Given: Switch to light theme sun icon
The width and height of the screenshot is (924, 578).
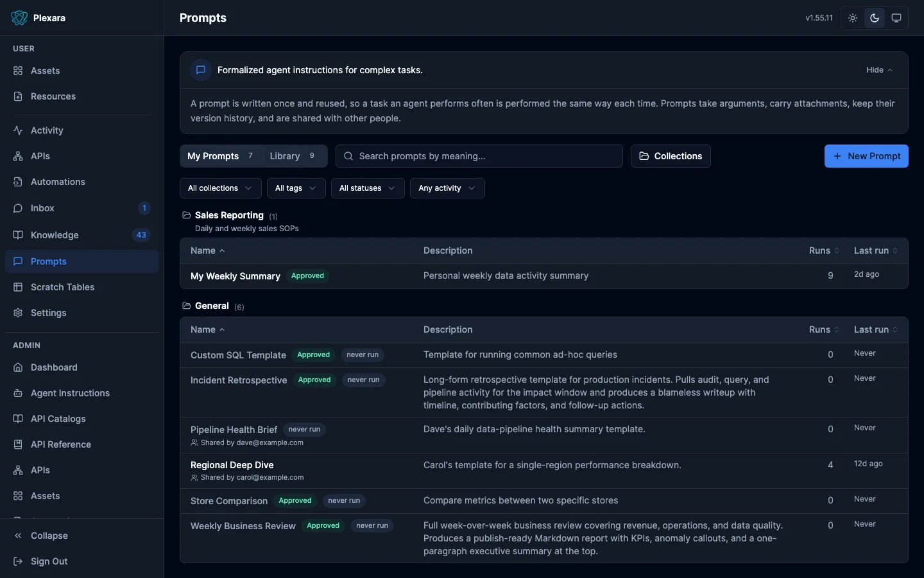Looking at the screenshot, I should point(853,18).
